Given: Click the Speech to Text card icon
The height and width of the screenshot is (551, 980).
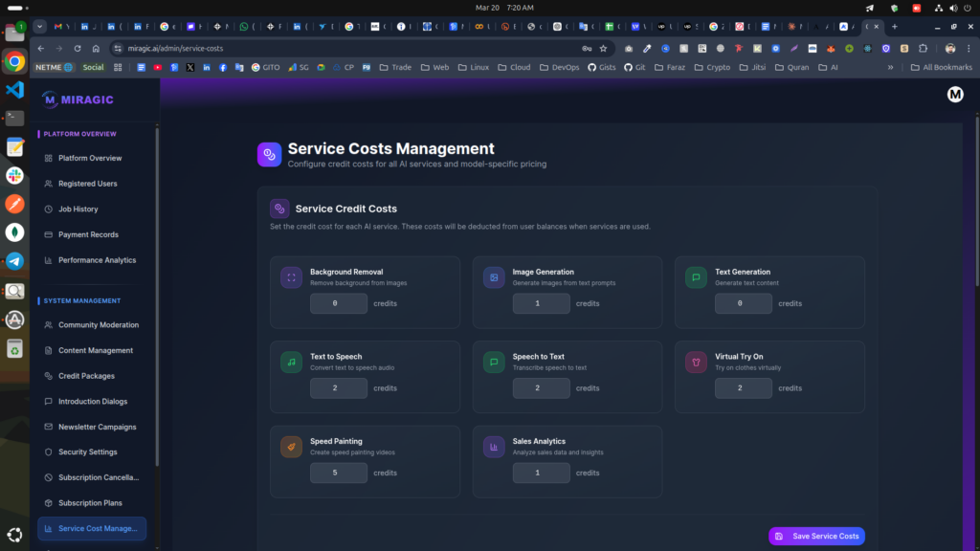Looking at the screenshot, I should point(494,363).
